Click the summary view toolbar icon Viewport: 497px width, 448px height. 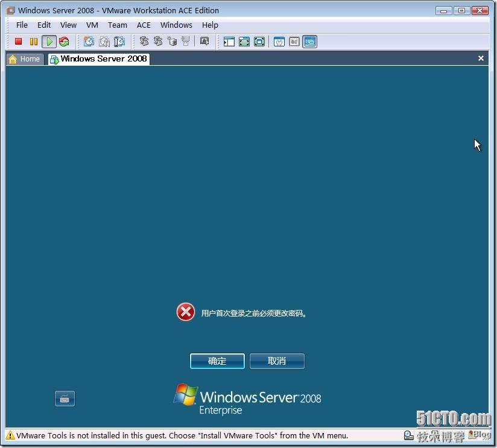coord(279,42)
